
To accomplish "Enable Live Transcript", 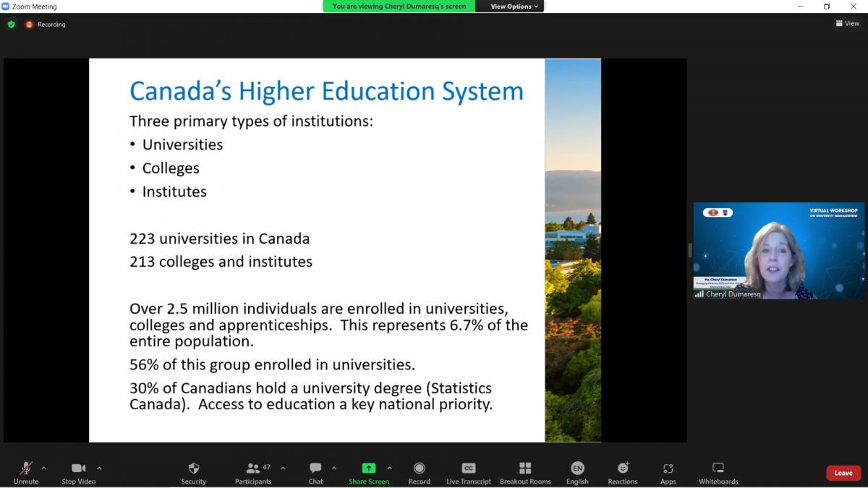I will (468, 471).
